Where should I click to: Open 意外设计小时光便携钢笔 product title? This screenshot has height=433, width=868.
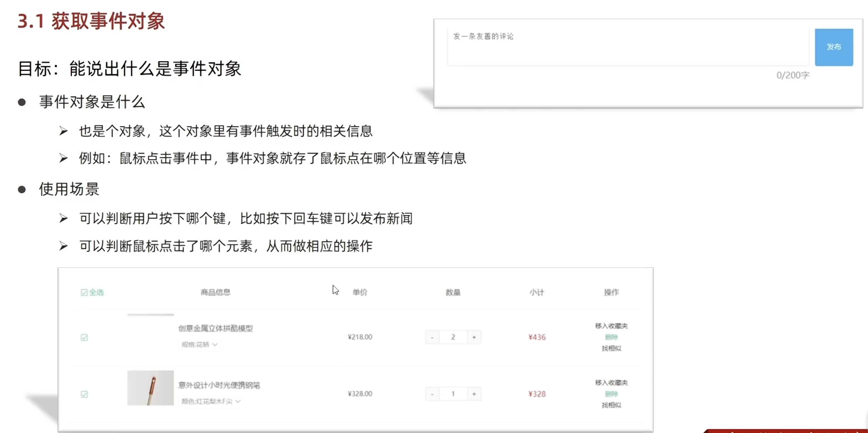[219, 385]
